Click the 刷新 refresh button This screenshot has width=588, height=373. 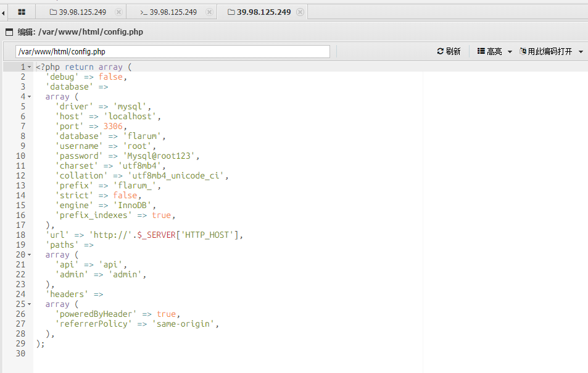coord(449,52)
